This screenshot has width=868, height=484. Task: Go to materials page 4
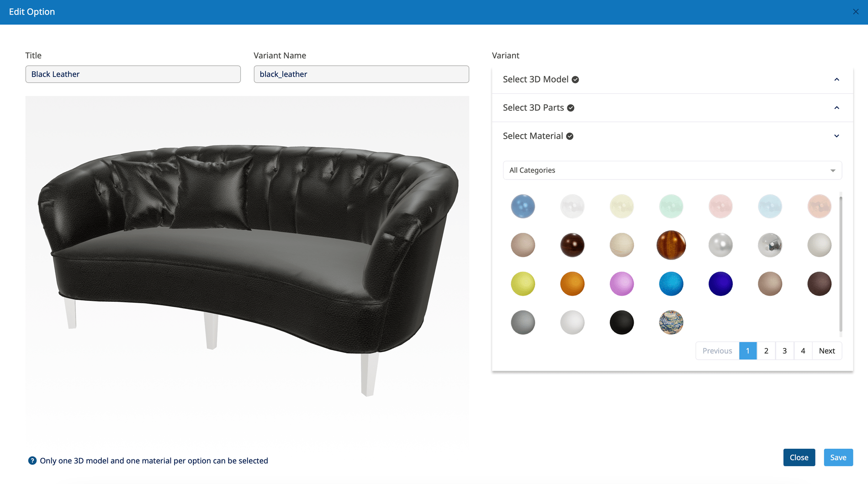(803, 351)
